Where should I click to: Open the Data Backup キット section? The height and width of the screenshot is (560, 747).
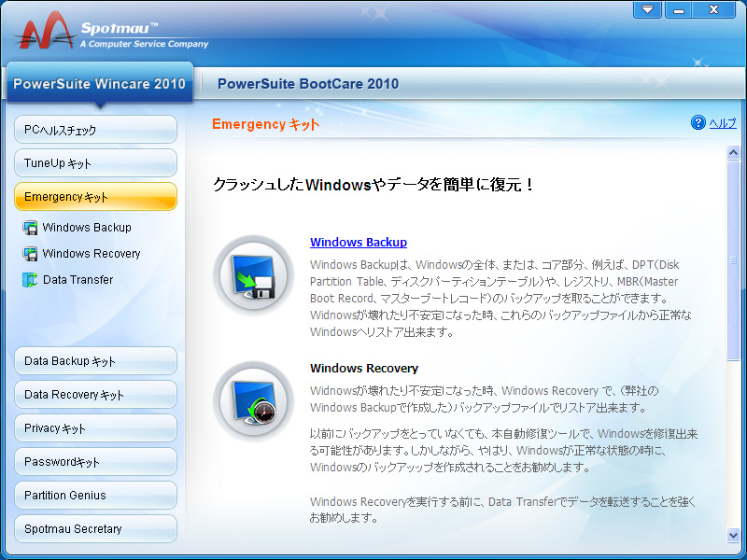(x=96, y=361)
